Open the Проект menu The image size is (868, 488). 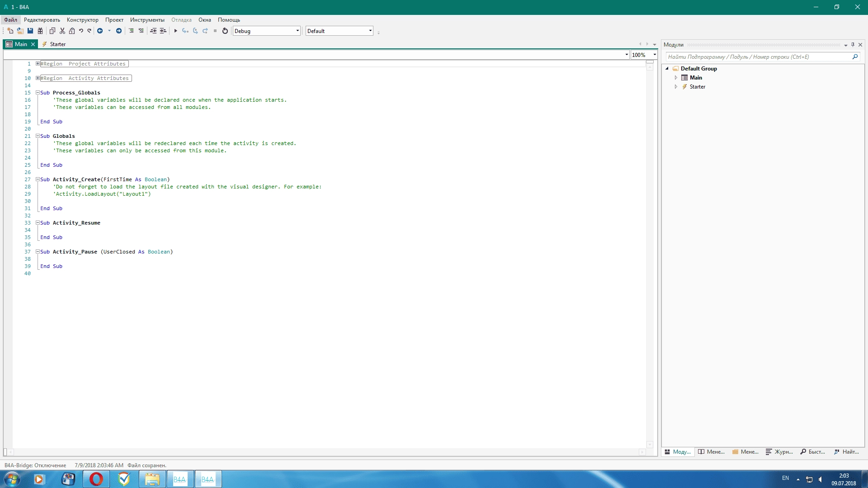click(x=114, y=20)
